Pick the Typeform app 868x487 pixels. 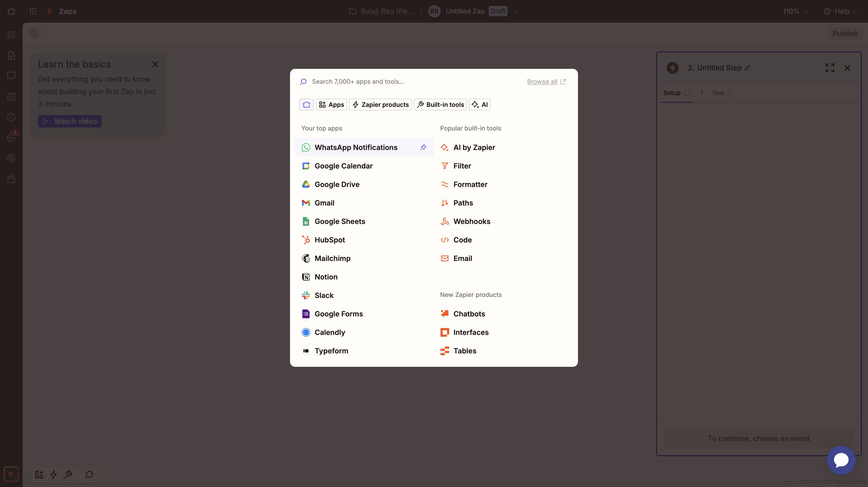(x=364, y=351)
